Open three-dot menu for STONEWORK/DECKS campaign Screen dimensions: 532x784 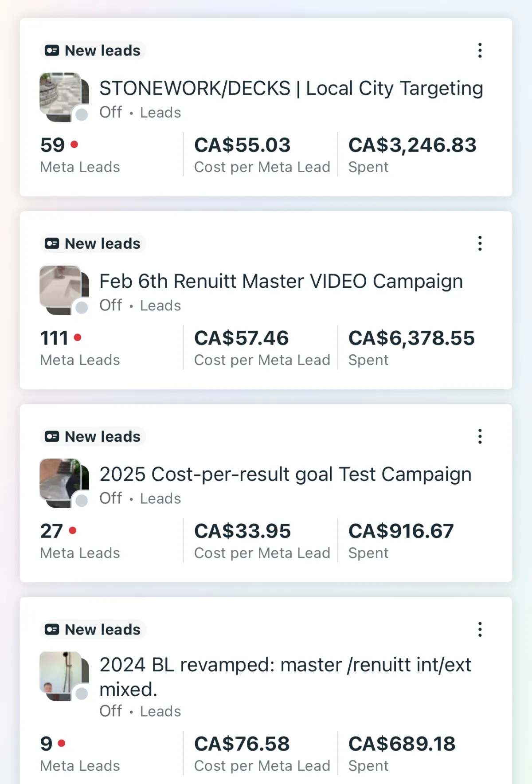[x=480, y=51]
